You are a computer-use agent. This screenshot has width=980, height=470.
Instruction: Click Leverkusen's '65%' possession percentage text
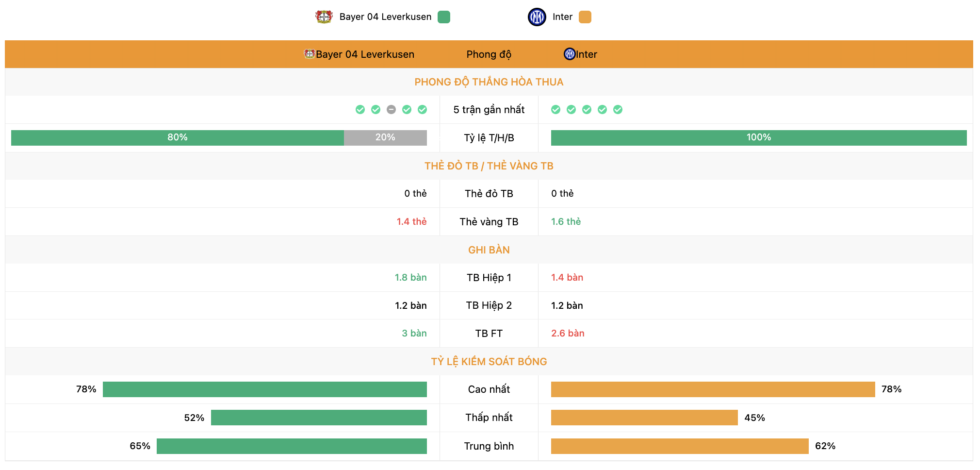click(140, 446)
